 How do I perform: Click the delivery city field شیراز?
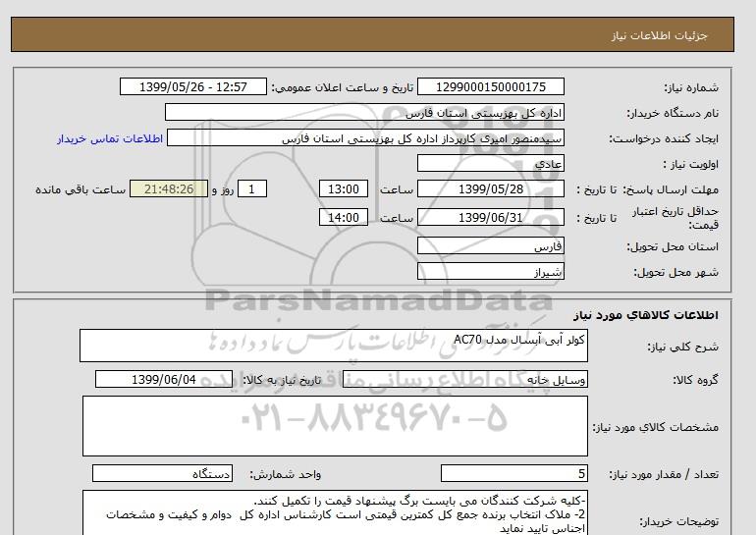pos(490,271)
